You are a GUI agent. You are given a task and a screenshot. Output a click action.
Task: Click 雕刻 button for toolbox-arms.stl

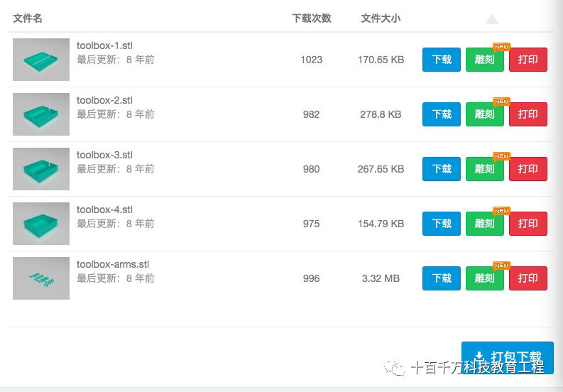tap(485, 278)
